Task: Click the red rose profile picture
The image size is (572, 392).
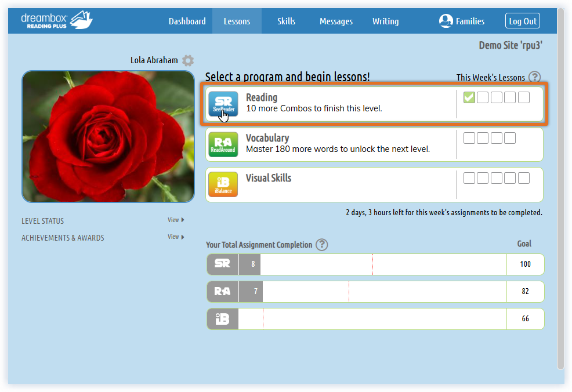Action: 108,136
